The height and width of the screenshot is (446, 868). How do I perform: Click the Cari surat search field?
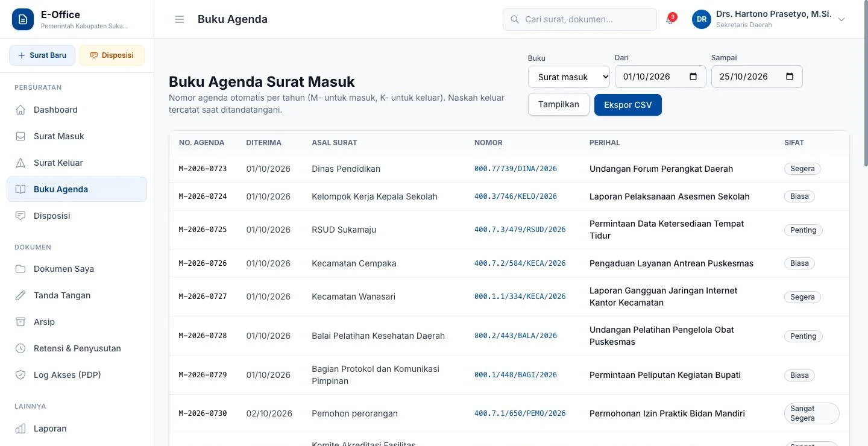(580, 19)
